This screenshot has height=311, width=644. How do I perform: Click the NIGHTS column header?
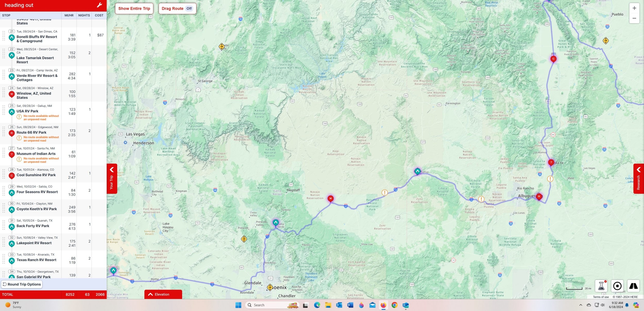[84, 15]
